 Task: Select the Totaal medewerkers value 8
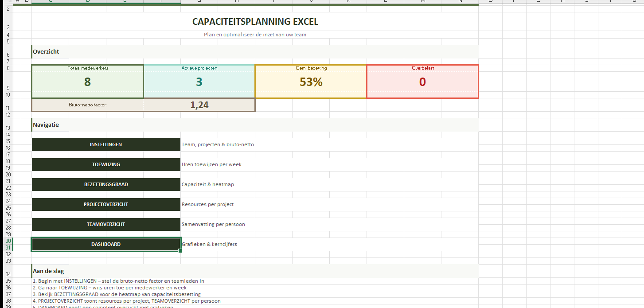(x=87, y=82)
